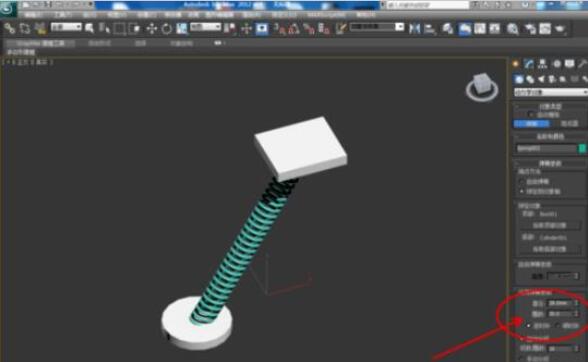Select the Lights category icon
Screen dimensions: 588x362
click(x=541, y=79)
